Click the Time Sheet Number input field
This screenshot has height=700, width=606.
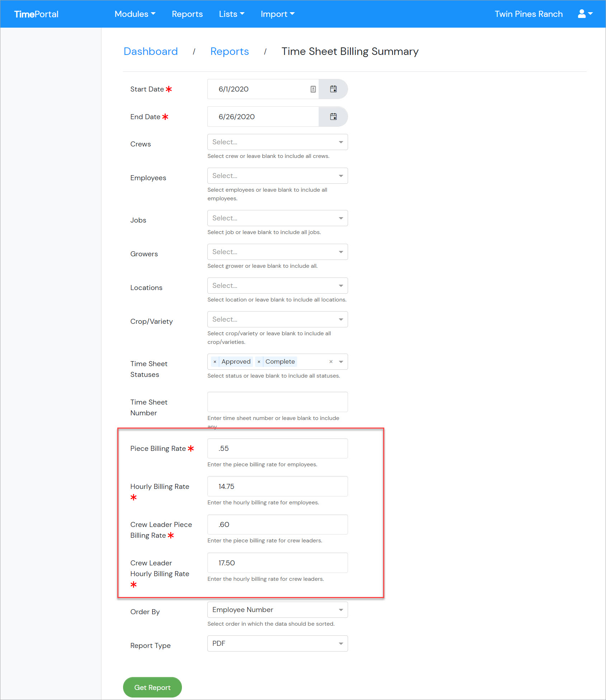tap(277, 402)
